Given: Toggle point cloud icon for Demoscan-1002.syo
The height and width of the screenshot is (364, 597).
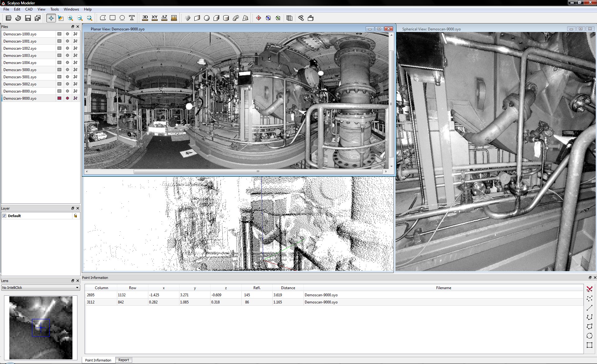Looking at the screenshot, I should pos(75,48).
